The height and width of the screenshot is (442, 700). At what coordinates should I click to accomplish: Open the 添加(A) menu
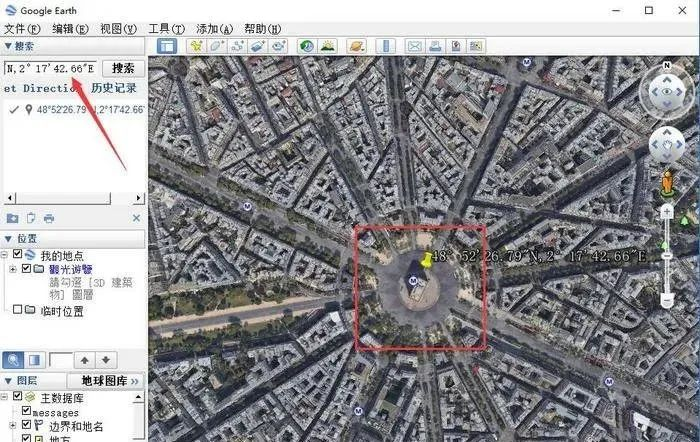coord(214,29)
